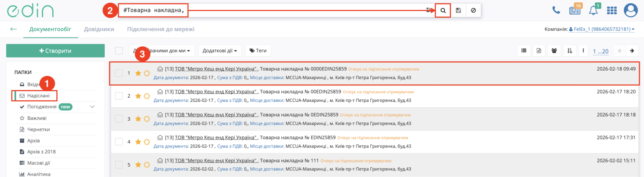The height and width of the screenshot is (177, 644).
Task: Click status sun icon in row 5
Action: [x=146, y=165]
